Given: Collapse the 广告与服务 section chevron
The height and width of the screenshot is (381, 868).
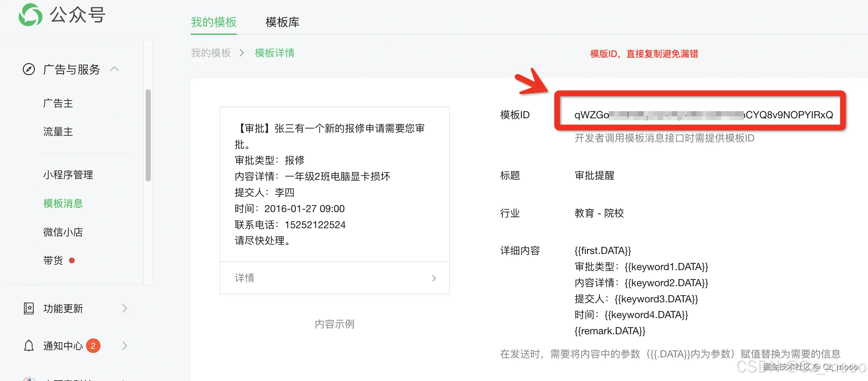Looking at the screenshot, I should coord(115,69).
